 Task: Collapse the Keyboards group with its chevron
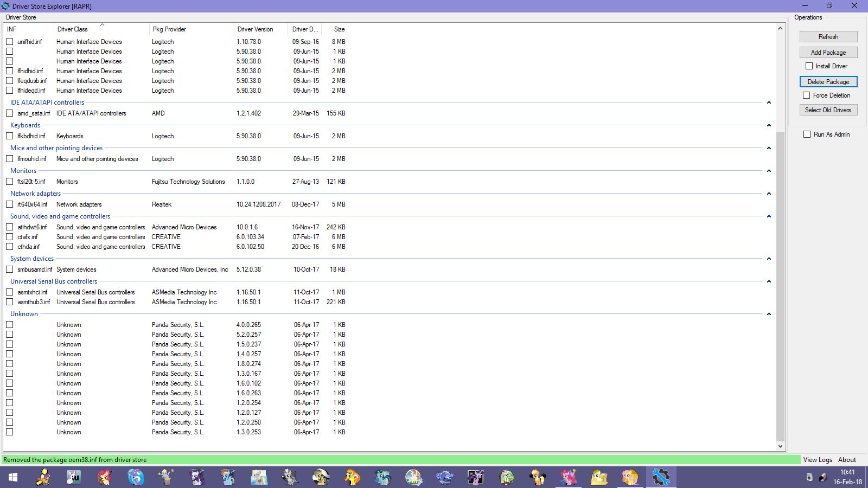tap(769, 125)
